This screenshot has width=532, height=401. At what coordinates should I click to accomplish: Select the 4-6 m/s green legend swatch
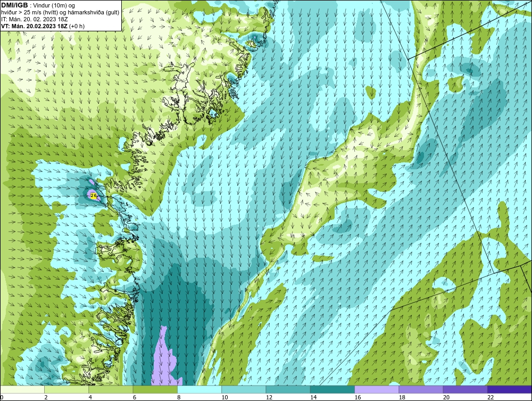tap(111, 389)
